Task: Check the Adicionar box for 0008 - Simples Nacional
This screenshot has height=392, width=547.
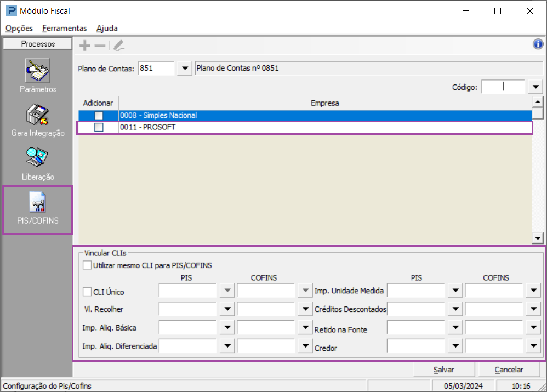Action: click(x=99, y=116)
